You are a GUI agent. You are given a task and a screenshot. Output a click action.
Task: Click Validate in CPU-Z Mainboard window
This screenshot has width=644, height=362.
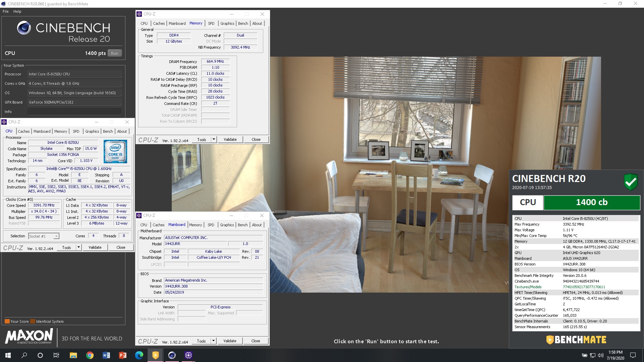tap(230, 341)
